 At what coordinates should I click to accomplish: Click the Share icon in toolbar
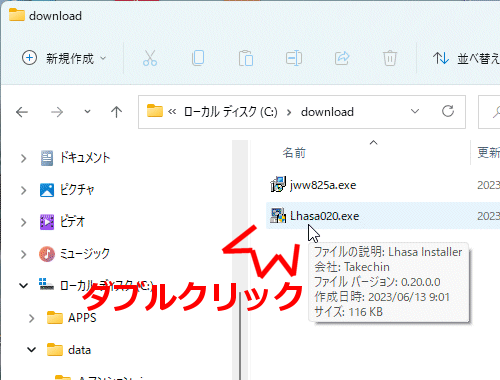(x=342, y=58)
